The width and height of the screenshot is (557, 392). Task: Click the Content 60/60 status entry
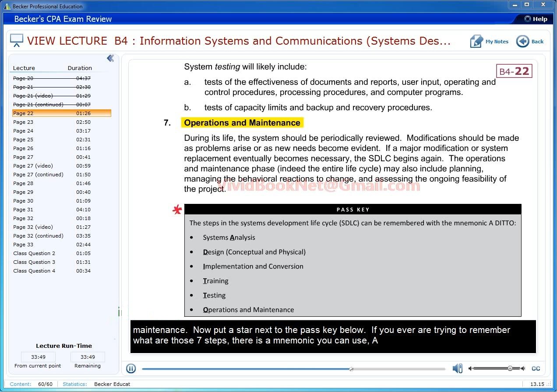[x=31, y=384]
